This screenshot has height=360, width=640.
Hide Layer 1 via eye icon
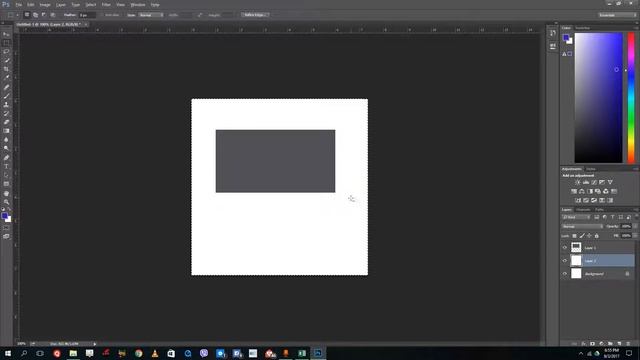tap(565, 248)
